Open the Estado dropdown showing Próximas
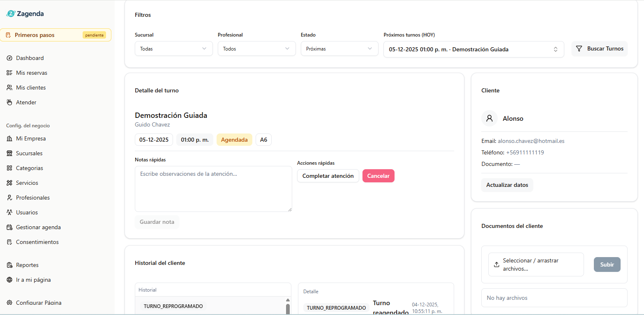Image resolution: width=644 pixels, height=315 pixels. pos(339,48)
